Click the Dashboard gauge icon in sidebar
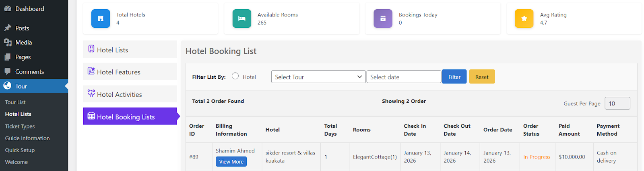644x171 pixels. 8,8
